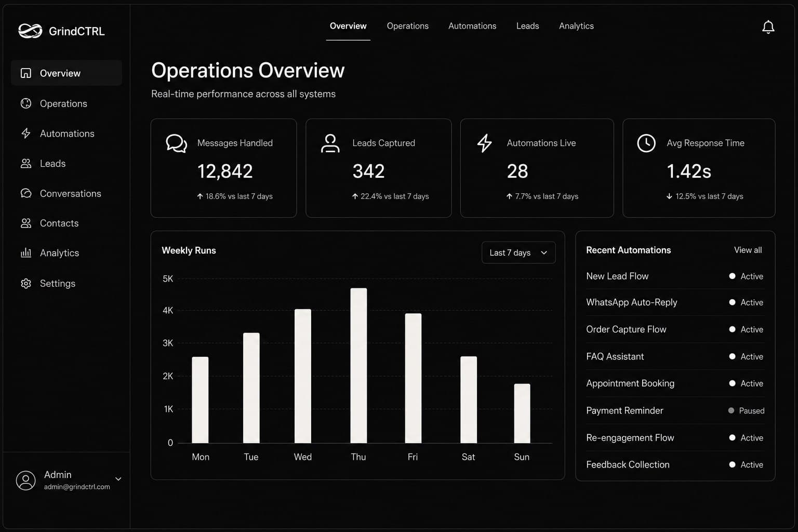This screenshot has height=532, width=798.
Task: Click the Sun bar in Weekly Runs
Action: (x=522, y=414)
